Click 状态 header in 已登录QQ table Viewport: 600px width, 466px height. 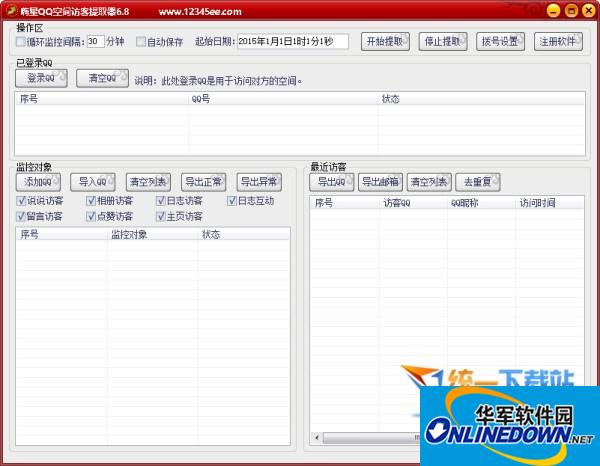tap(481, 99)
